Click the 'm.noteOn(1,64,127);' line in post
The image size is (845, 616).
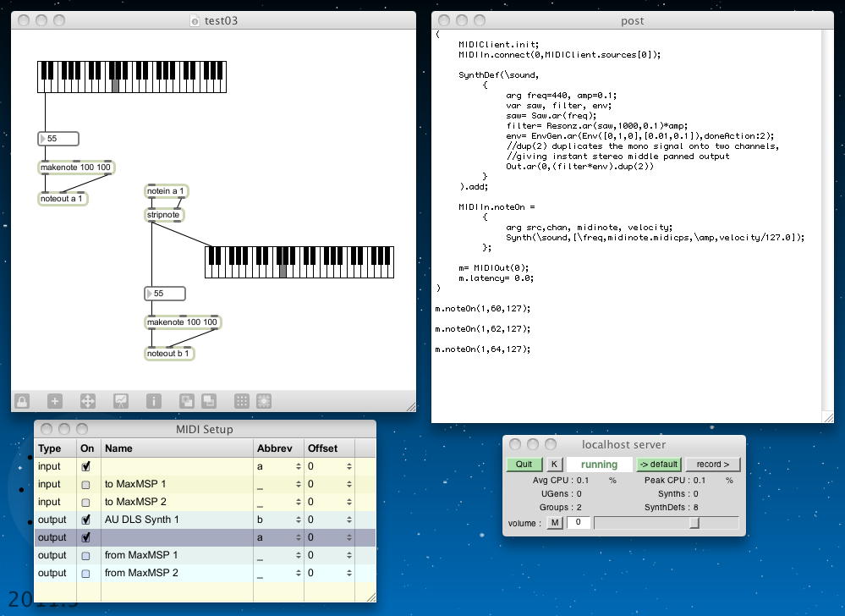coord(483,349)
